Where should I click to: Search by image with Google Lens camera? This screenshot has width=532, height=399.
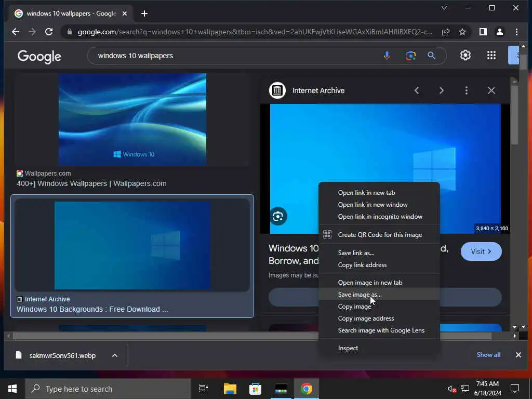pyautogui.click(x=410, y=55)
